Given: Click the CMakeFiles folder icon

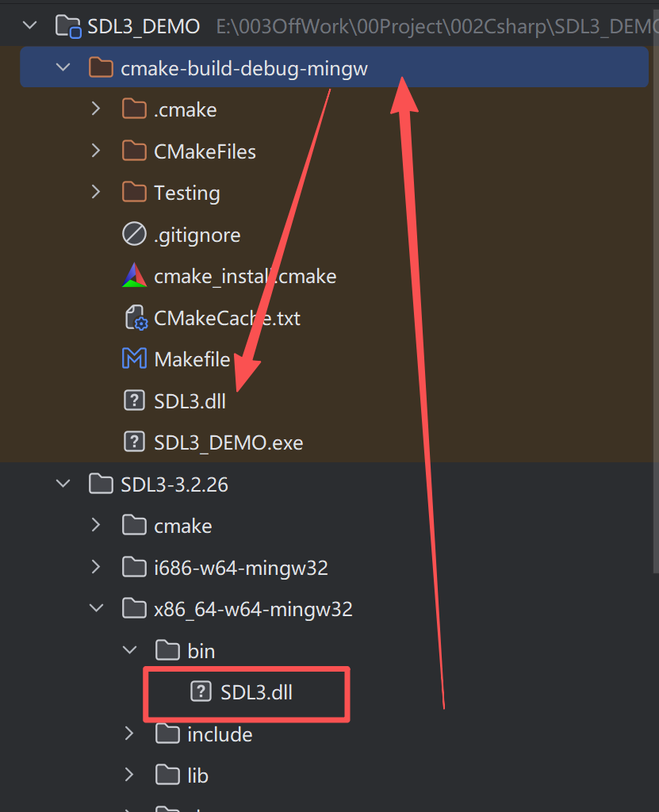Looking at the screenshot, I should point(134,151).
